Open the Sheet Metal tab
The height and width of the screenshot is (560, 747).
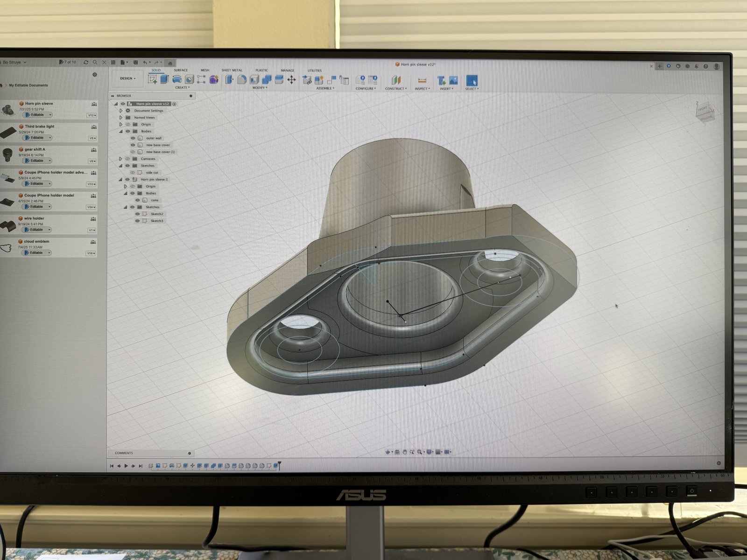tap(232, 70)
